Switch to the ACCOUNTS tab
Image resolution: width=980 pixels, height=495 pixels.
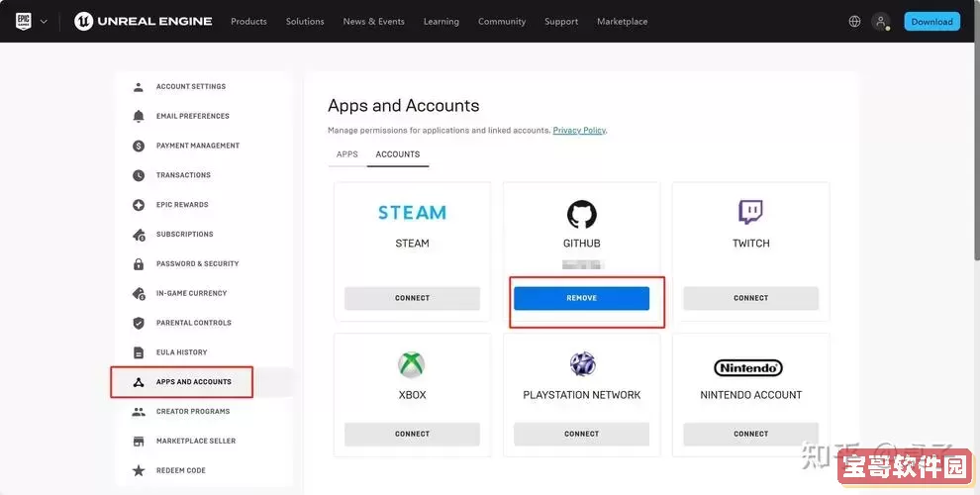pos(398,154)
